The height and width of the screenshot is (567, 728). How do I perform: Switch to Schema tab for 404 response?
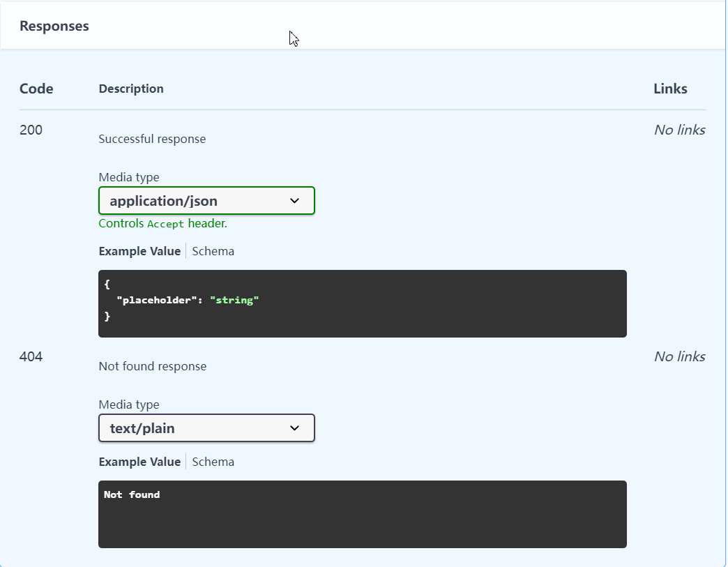[213, 462]
